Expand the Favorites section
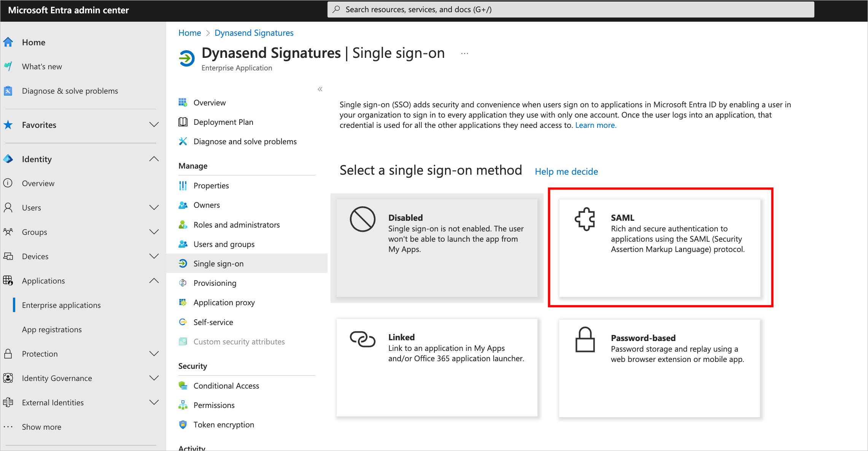This screenshot has width=868, height=451. 154,124
